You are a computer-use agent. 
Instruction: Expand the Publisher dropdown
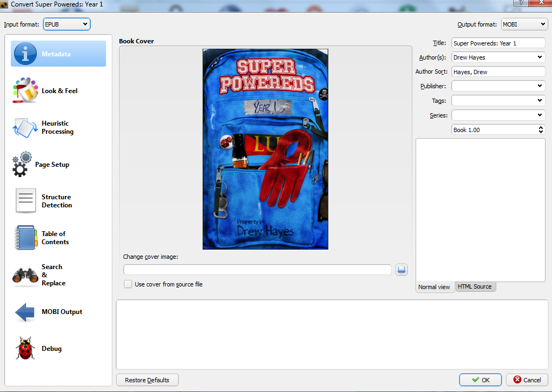click(x=540, y=86)
